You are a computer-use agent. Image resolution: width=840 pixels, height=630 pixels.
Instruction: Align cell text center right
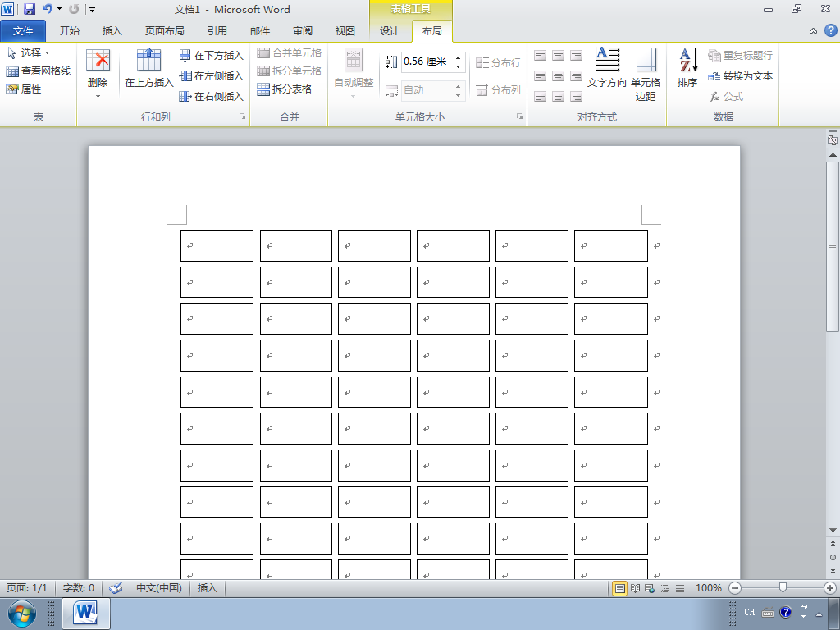point(576,76)
